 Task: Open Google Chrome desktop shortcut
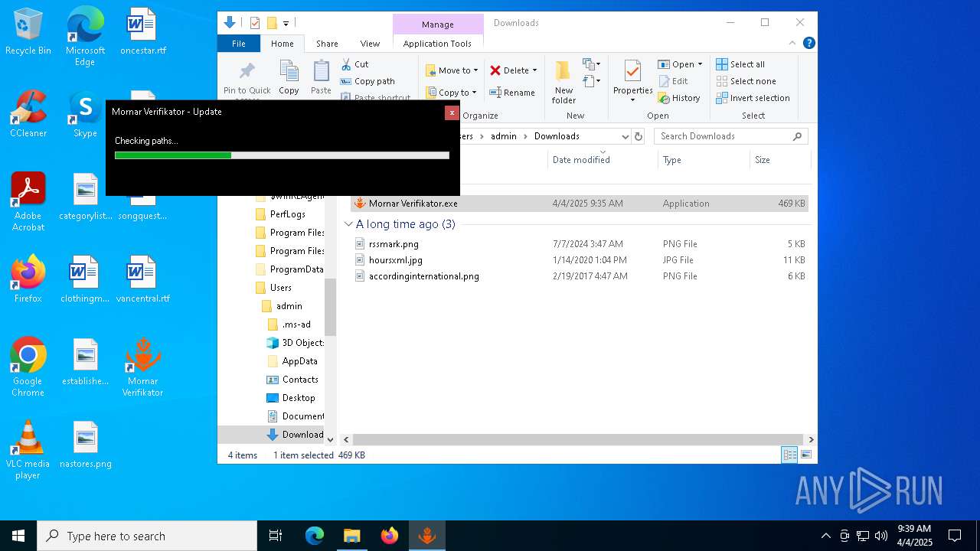click(28, 367)
